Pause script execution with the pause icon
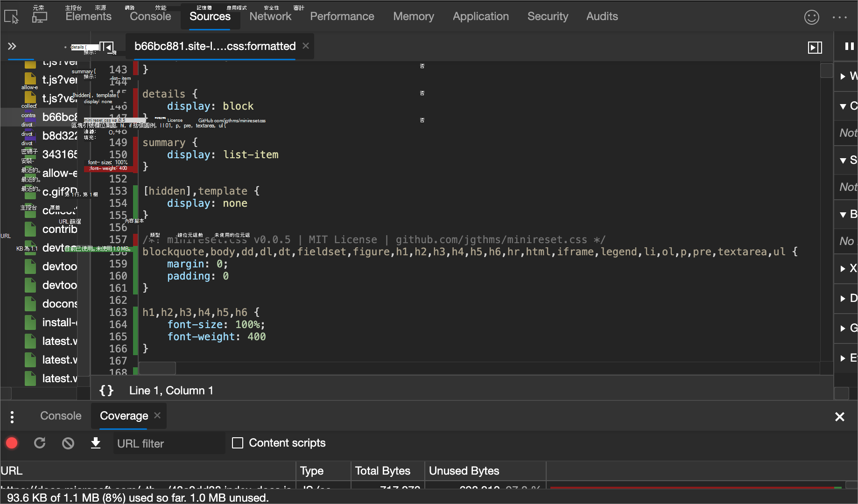 (x=849, y=46)
